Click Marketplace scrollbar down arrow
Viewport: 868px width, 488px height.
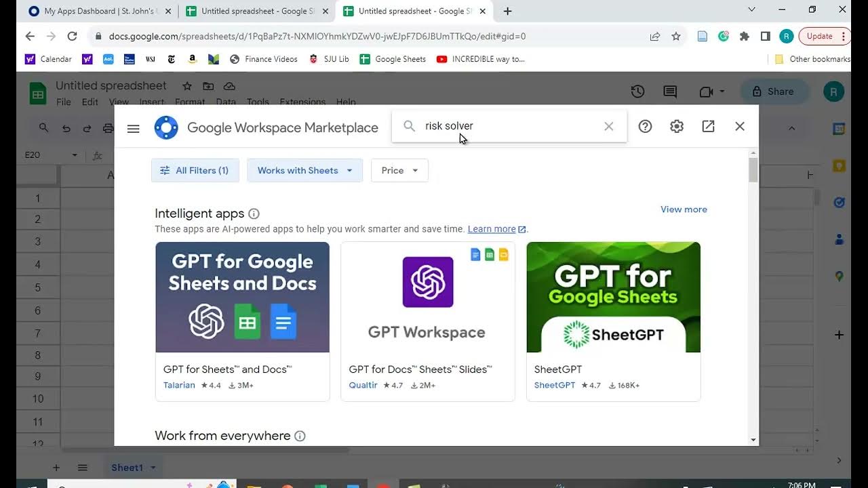(753, 440)
